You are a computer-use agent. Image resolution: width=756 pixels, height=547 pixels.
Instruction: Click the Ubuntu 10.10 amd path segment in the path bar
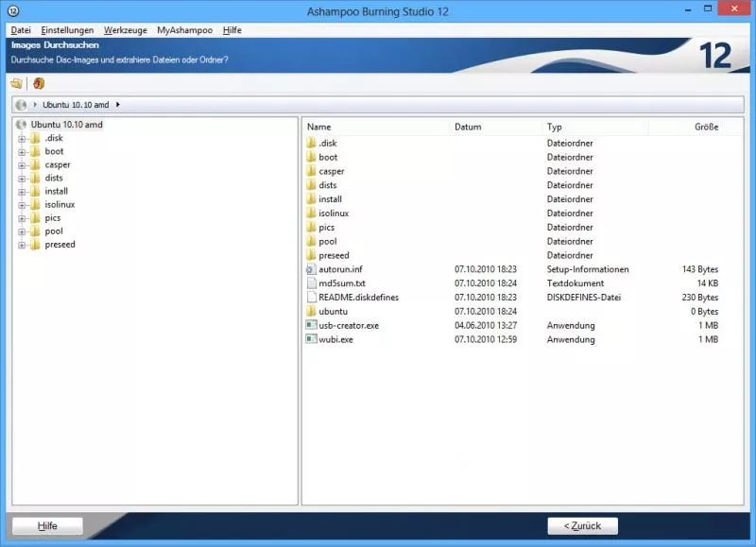(76, 105)
